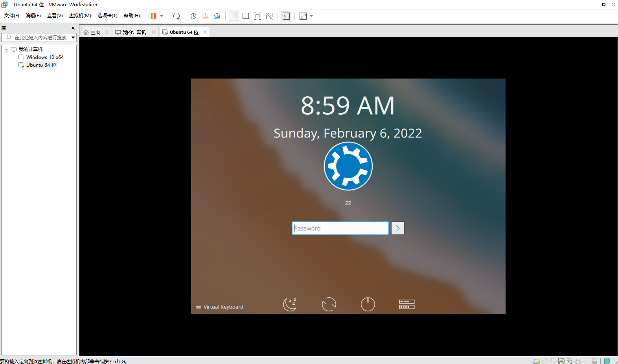The image size is (618, 364).
Task: Click the Other session options icon
Action: pyautogui.click(x=407, y=304)
